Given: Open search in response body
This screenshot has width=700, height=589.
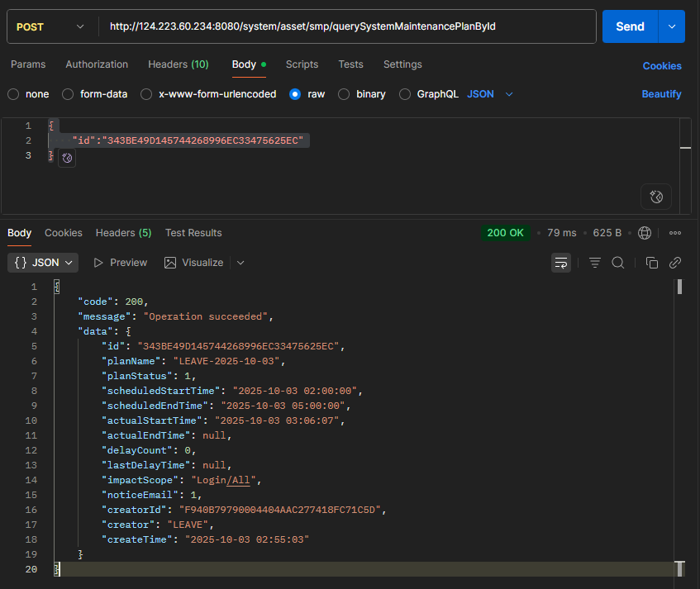Looking at the screenshot, I should click(617, 263).
